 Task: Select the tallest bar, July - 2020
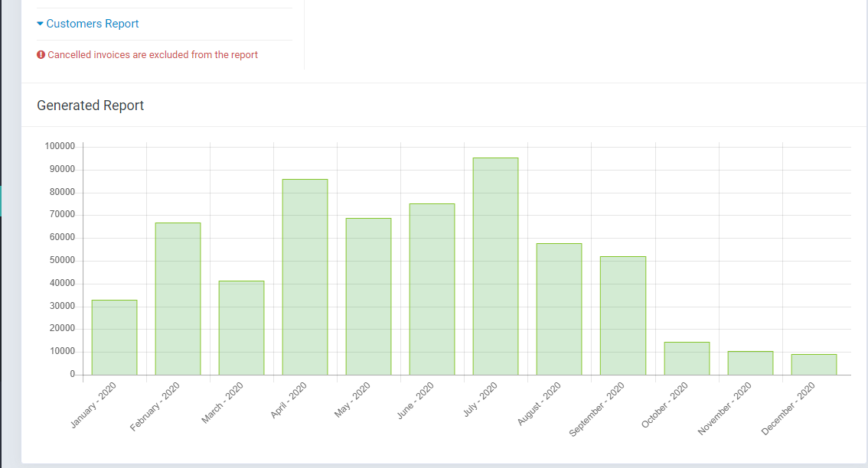tap(495, 266)
